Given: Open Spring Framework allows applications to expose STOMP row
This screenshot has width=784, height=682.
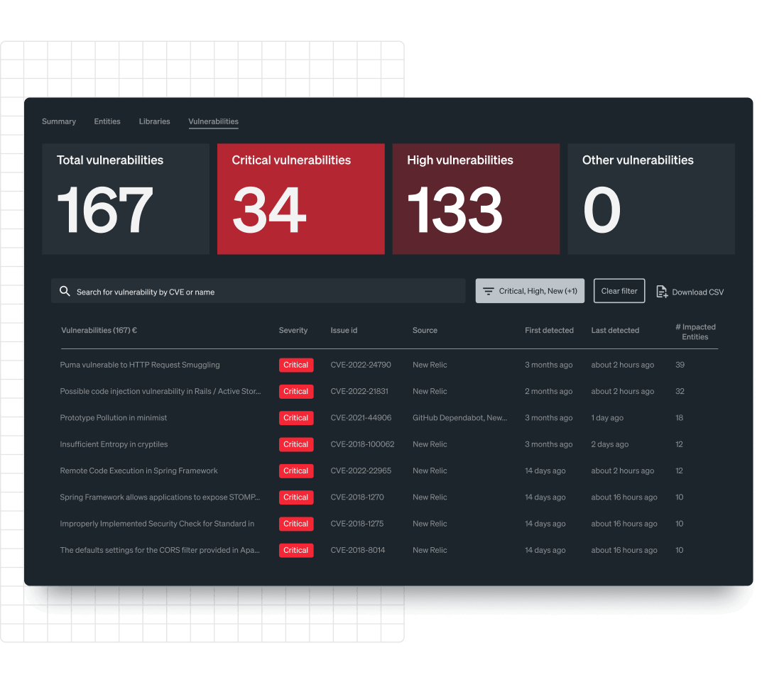Looking at the screenshot, I should point(160,497).
